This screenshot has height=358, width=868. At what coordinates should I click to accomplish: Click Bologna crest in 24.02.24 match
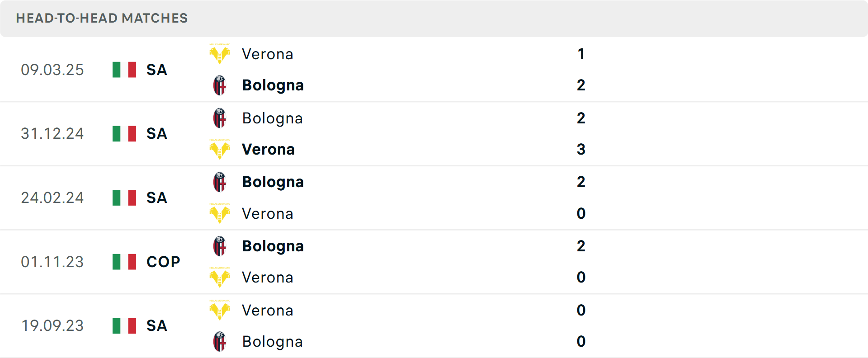(x=220, y=182)
